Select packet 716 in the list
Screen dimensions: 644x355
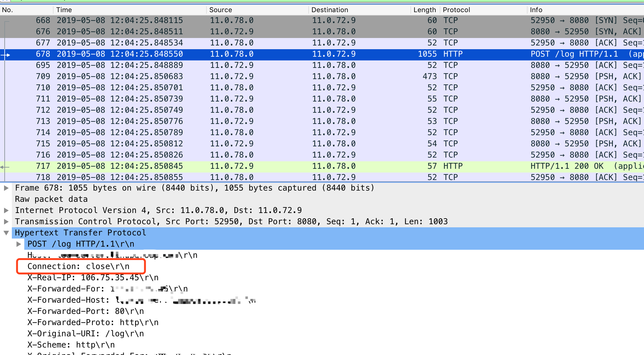coord(322,155)
